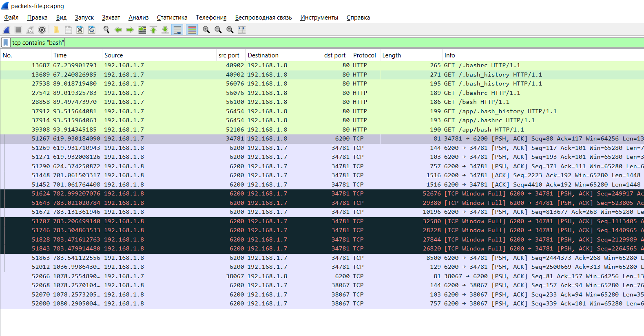Open filter bookmarks icon

pyautogui.click(x=5, y=42)
